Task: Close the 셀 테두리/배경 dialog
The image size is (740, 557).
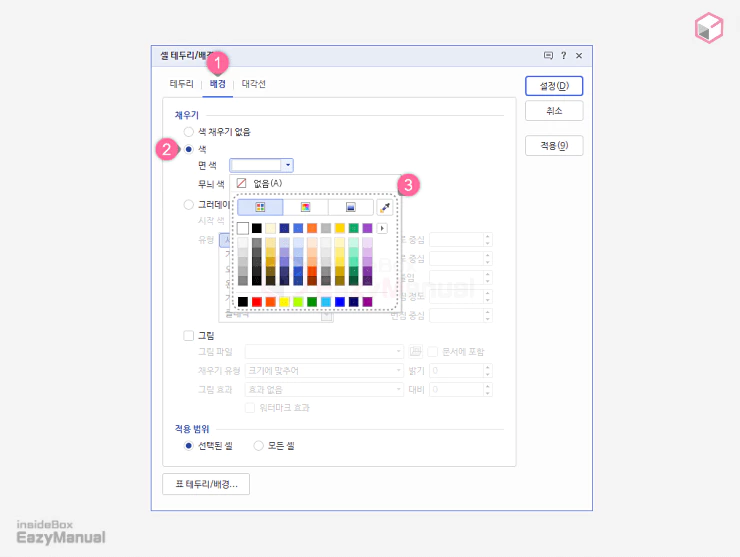Action: tap(579, 56)
